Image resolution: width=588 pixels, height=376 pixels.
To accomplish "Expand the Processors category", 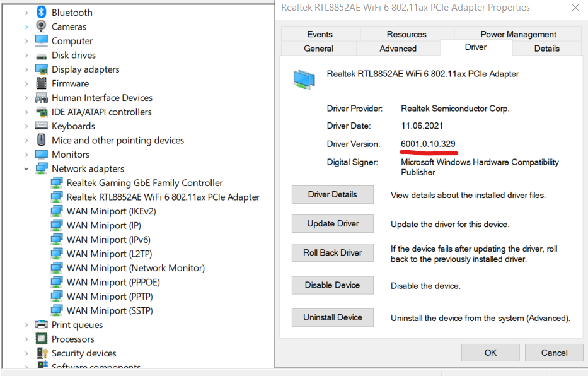I will pyautogui.click(x=26, y=339).
